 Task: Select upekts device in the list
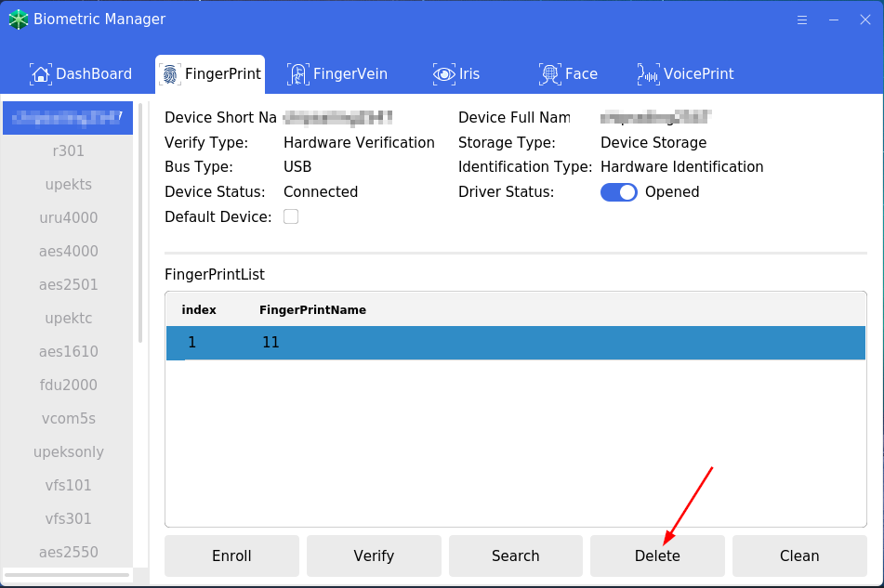(x=68, y=185)
